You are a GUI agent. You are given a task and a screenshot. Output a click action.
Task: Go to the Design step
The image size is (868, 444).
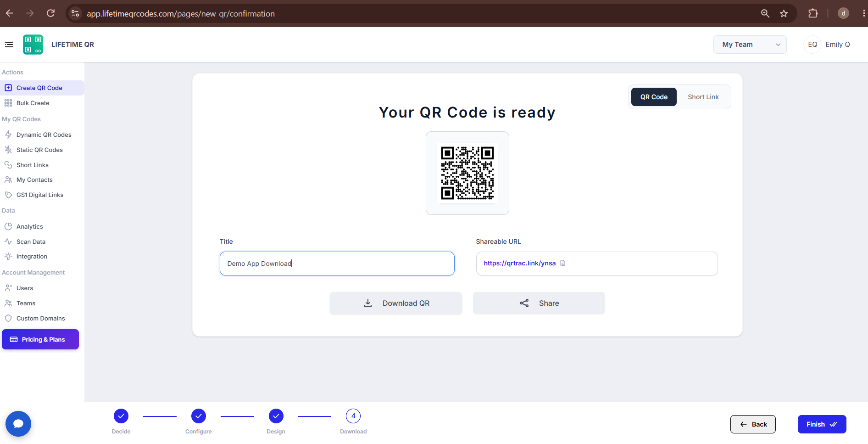coord(276,416)
